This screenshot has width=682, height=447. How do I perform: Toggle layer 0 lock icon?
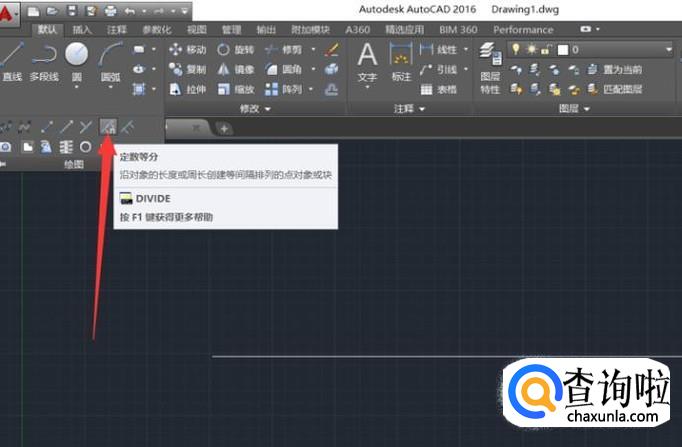[x=546, y=50]
